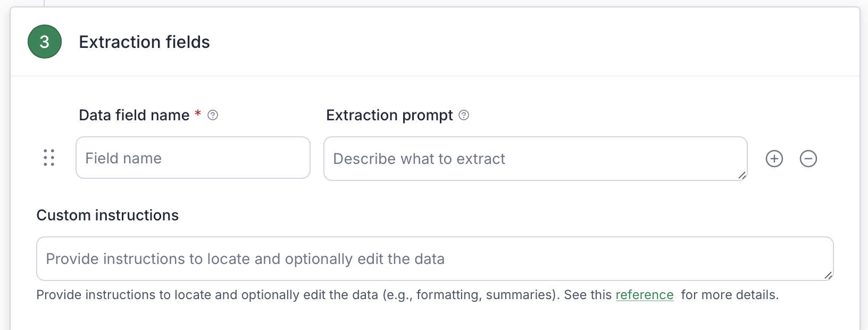This screenshot has width=868, height=330.
Task: Focus the Custom instructions textarea
Action: 435,259
